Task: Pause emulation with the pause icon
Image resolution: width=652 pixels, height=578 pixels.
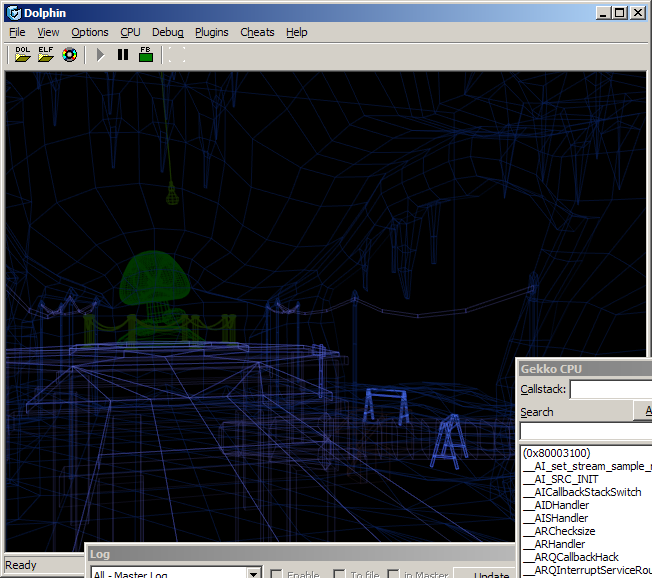Action: coord(123,54)
